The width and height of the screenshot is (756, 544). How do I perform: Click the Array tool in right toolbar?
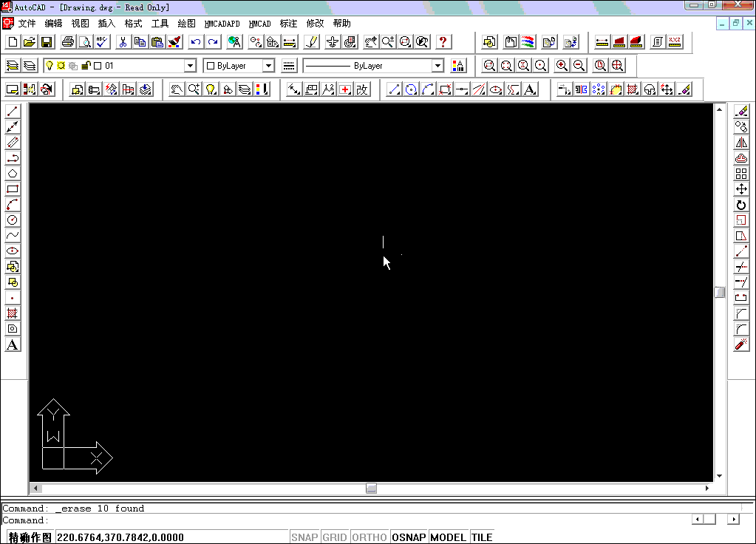click(x=741, y=173)
